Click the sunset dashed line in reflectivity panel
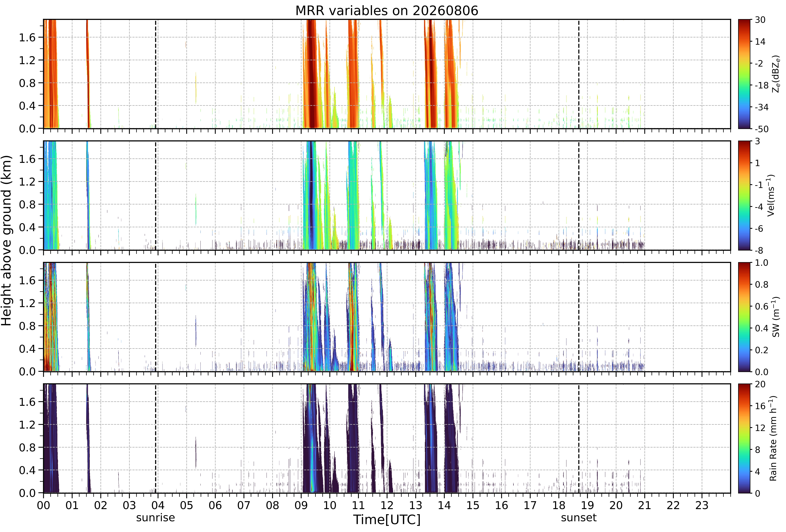This screenshot has height=532, width=786. coord(579,74)
